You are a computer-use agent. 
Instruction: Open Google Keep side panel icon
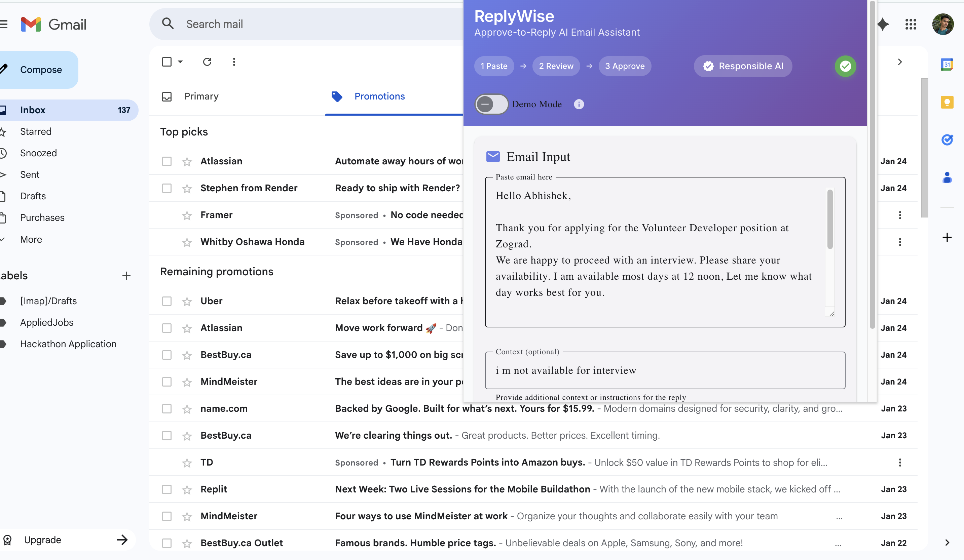point(947,102)
